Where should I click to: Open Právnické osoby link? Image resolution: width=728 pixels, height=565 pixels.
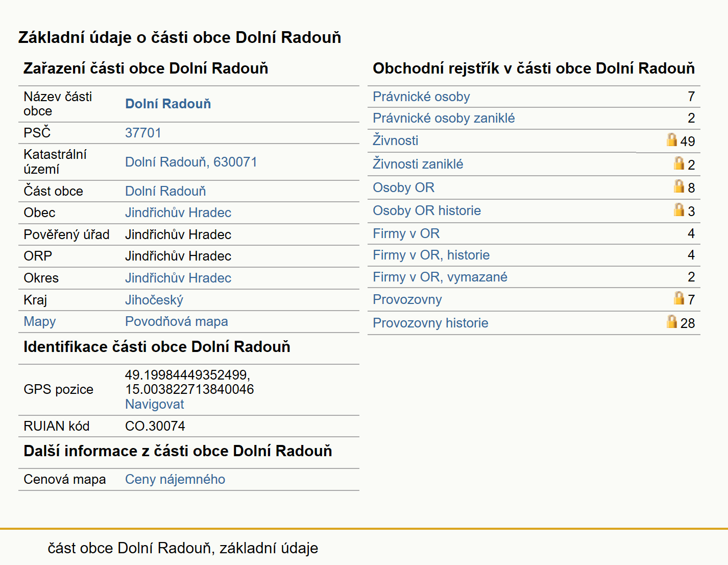tap(421, 97)
